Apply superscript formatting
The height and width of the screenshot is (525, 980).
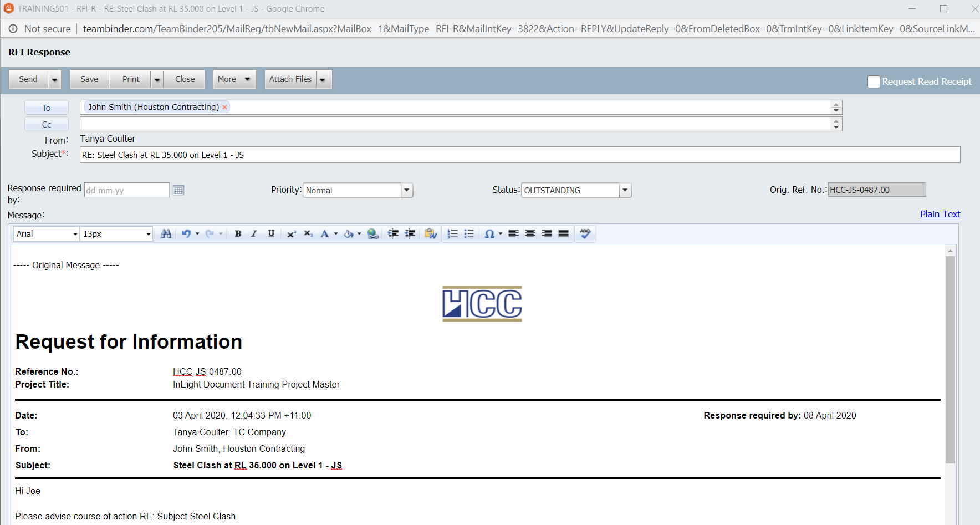click(291, 233)
